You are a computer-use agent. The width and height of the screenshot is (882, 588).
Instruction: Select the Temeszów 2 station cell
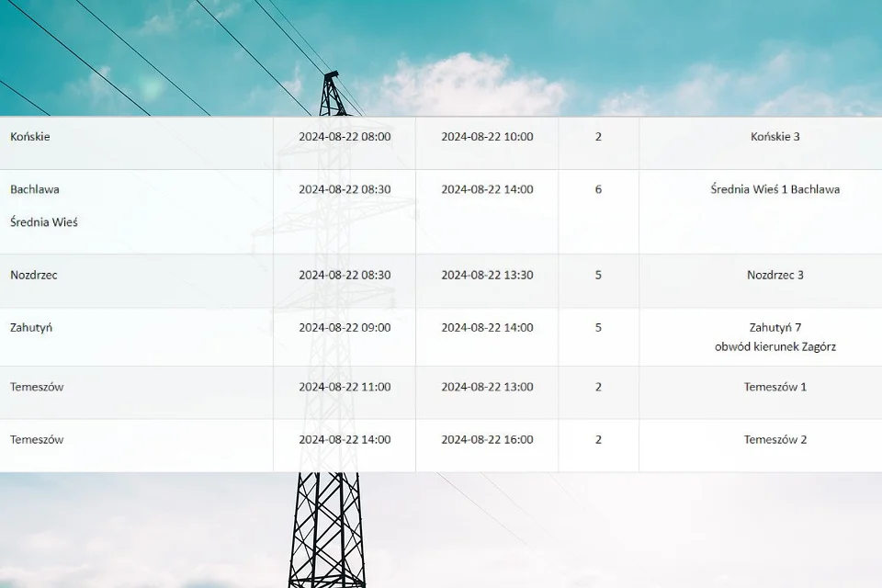(x=761, y=446)
